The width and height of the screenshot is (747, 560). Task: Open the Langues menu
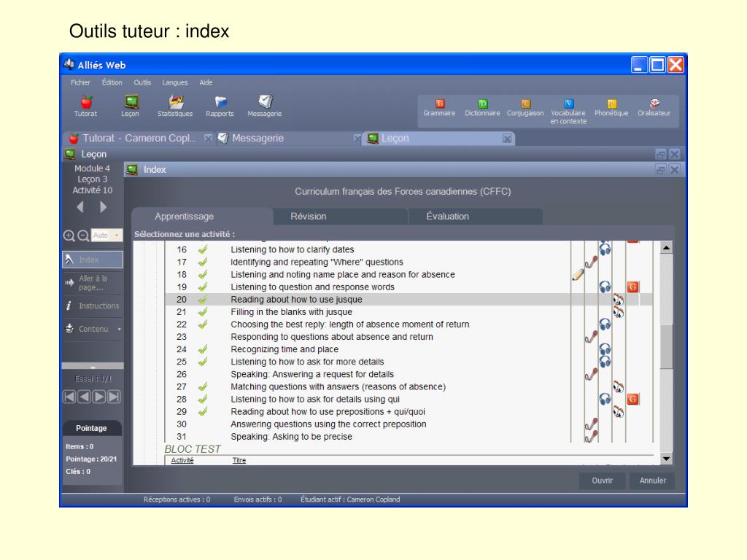pyautogui.click(x=175, y=82)
